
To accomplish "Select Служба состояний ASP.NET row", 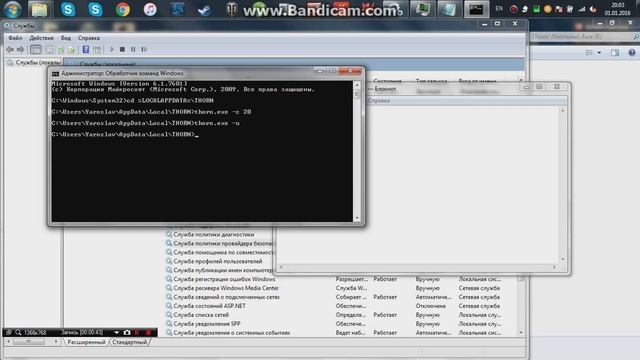I will (x=209, y=306).
